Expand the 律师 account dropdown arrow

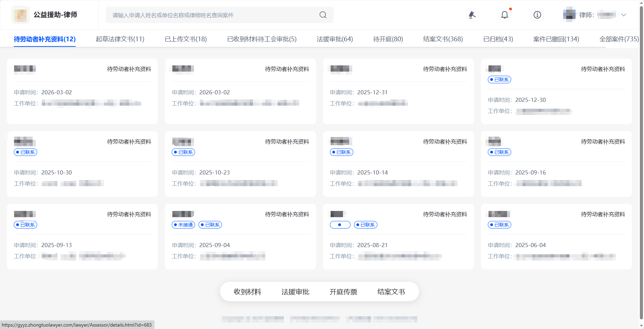624,15
